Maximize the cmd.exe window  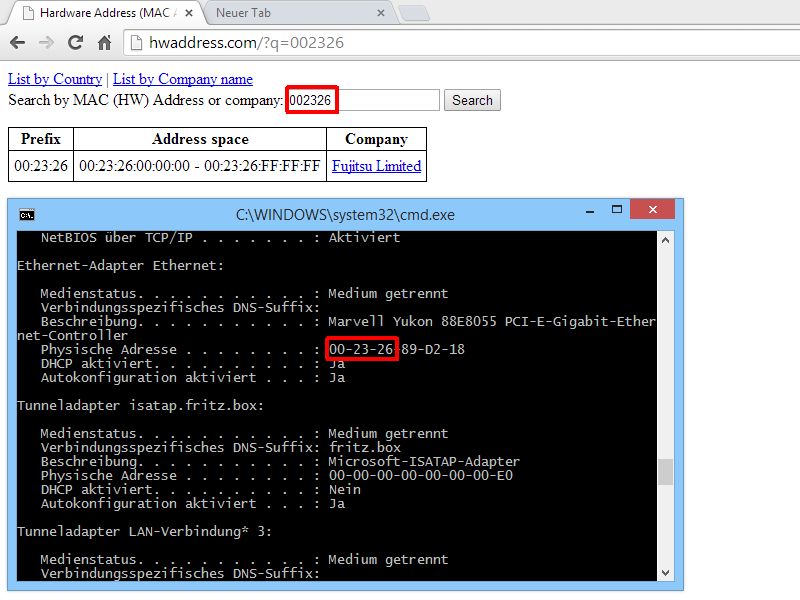click(617, 210)
